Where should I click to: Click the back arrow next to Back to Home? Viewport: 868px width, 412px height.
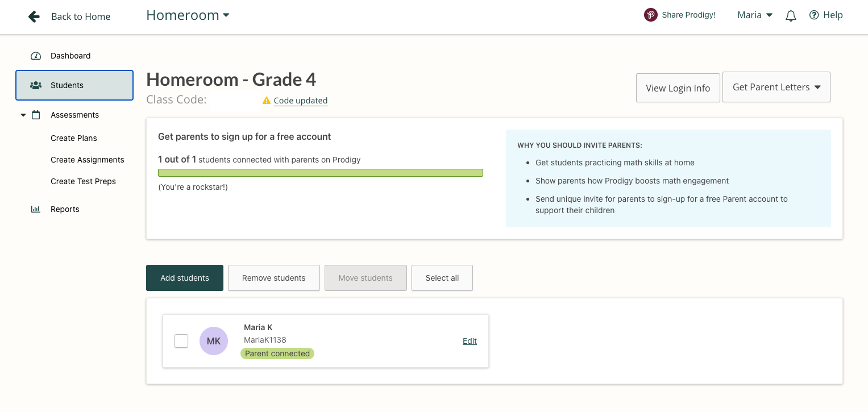(x=34, y=16)
